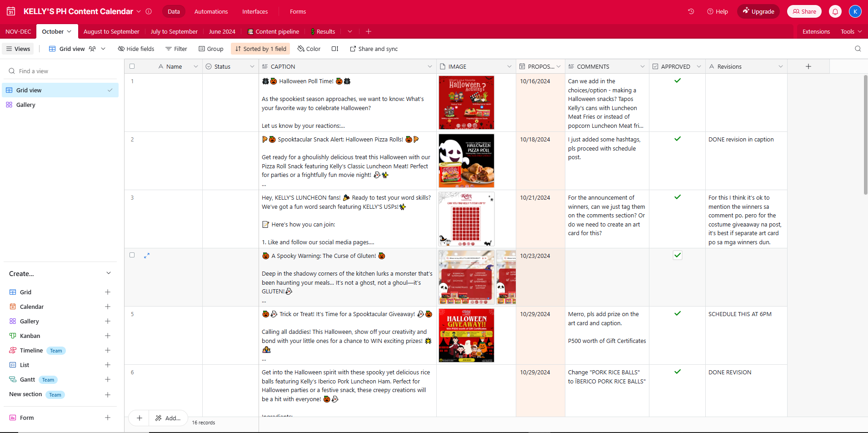Open Extensions panel
The image size is (868, 433).
coord(816,31)
